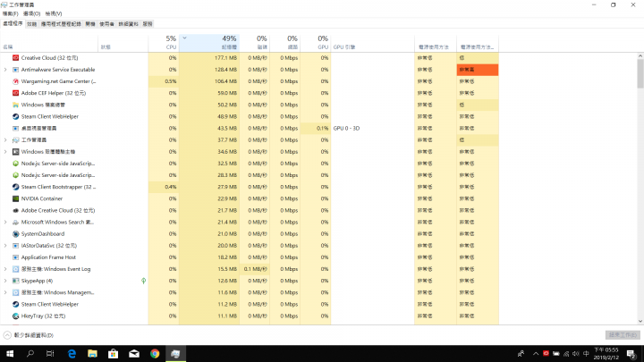Expand the Windows 殼層體驗主機 row

coord(5,152)
